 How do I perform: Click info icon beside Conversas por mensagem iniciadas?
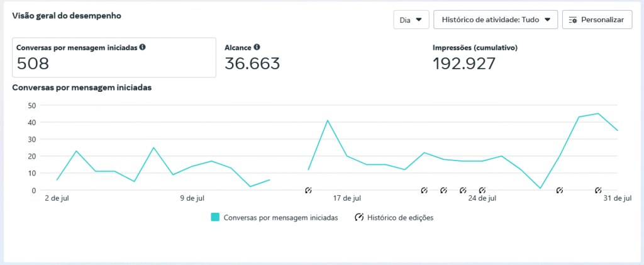click(143, 47)
